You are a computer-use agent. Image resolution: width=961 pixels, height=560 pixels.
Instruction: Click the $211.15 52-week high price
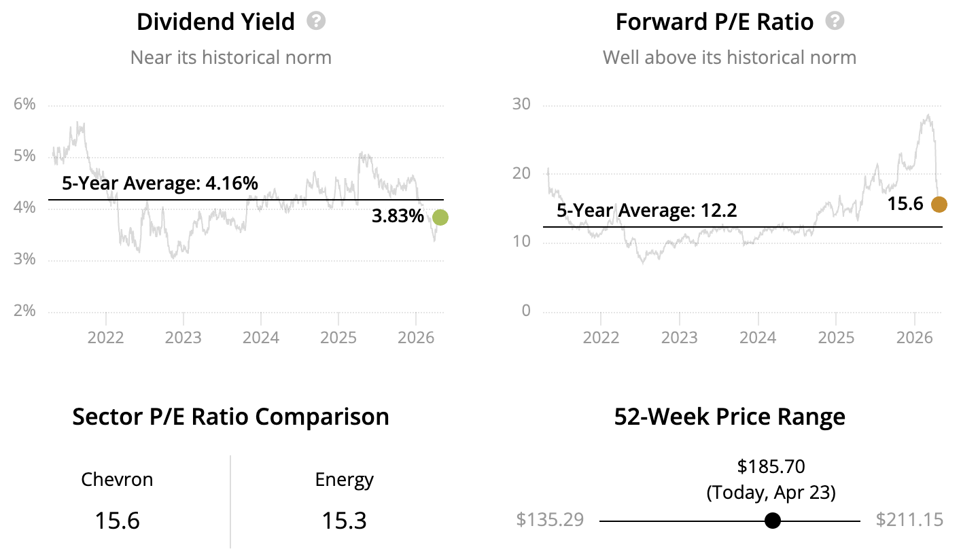(909, 520)
